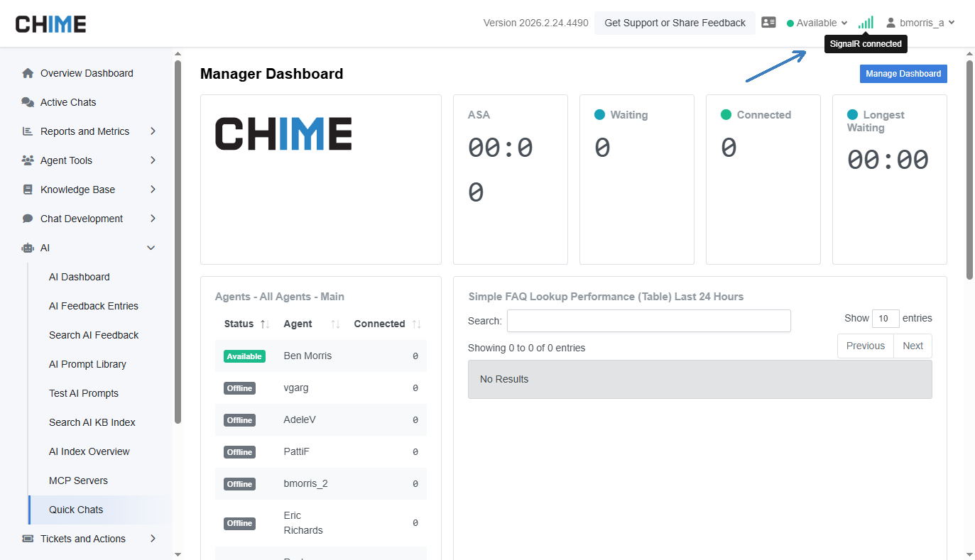The image size is (975, 560).
Task: Collapse the AI section in sidebar
Action: click(x=151, y=248)
